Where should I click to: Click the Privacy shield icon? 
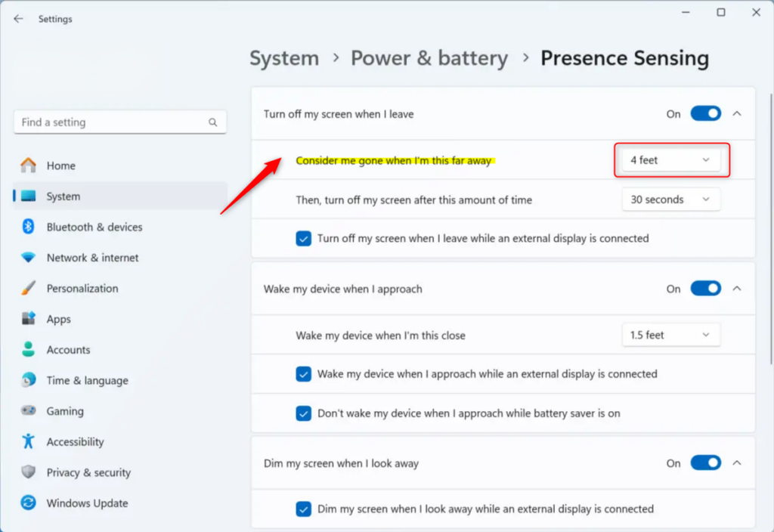click(x=28, y=472)
